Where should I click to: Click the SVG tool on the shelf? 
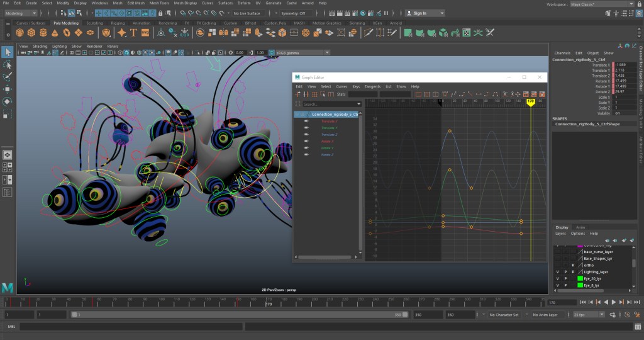[145, 33]
